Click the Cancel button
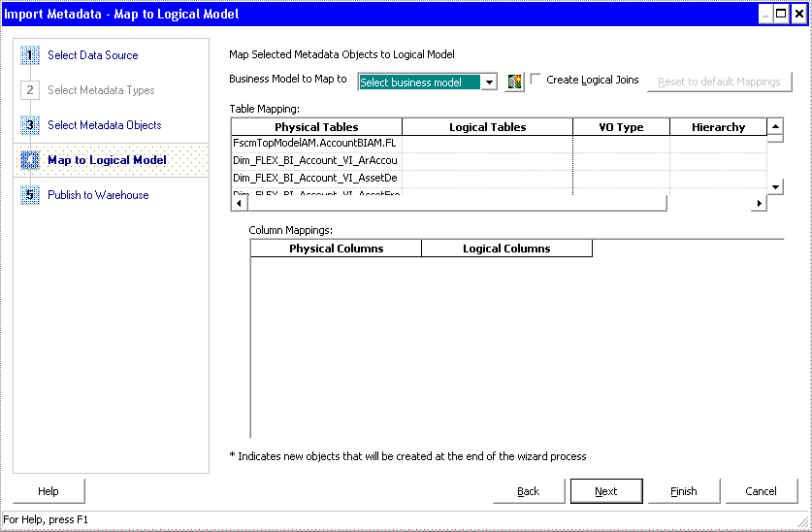 tap(762, 491)
